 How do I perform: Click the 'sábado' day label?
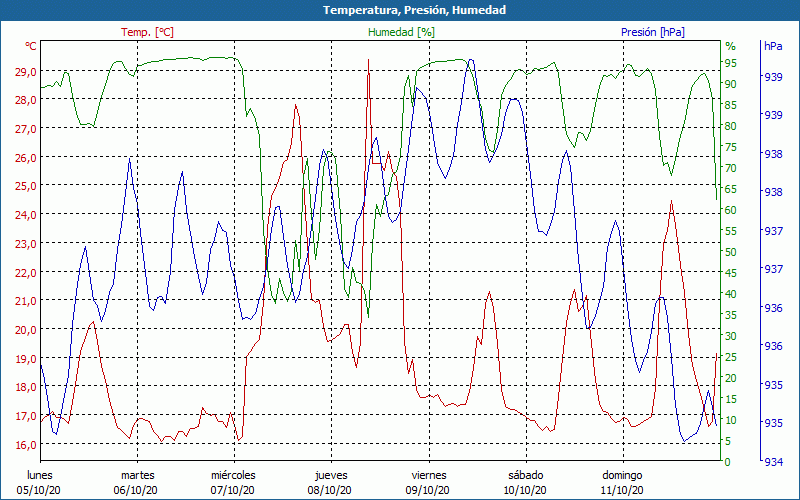tap(526, 475)
